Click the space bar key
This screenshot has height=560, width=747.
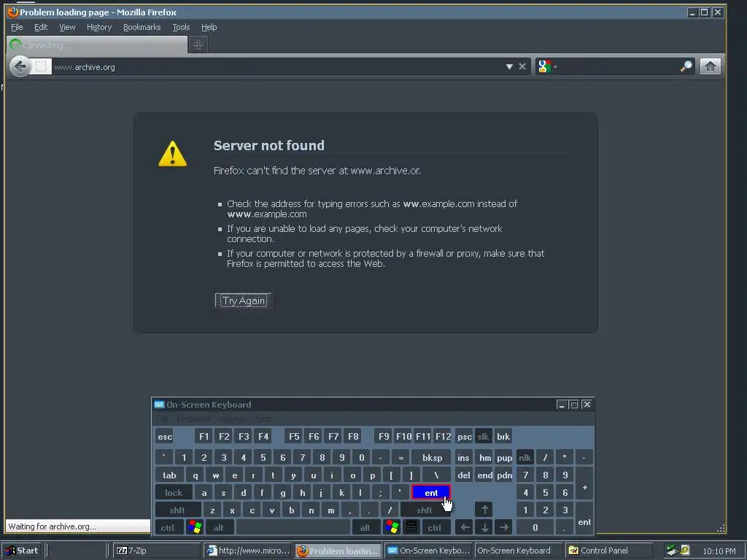pos(293,528)
